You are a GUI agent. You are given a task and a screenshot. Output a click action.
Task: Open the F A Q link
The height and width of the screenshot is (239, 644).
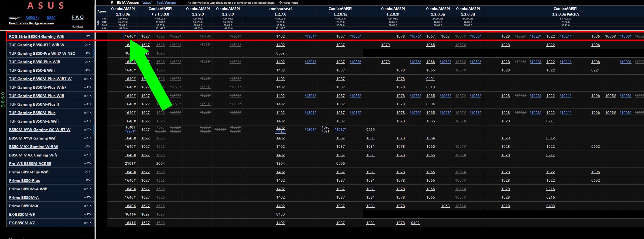click(x=78, y=17)
